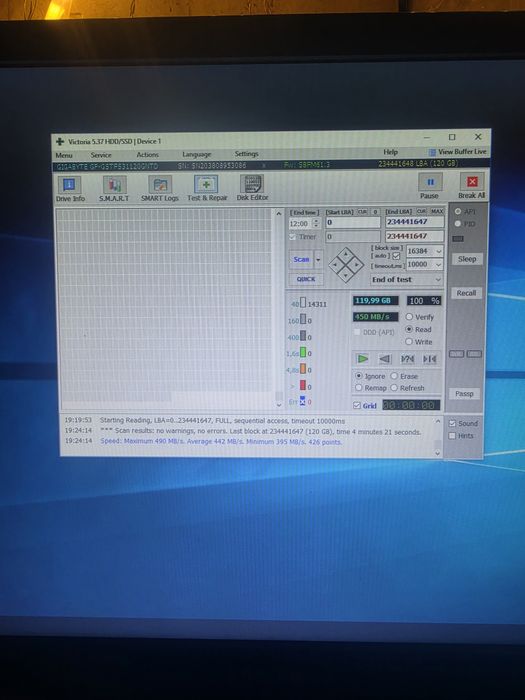Click the jump-to-end scan mode button
The image size is (525, 700).
[x=429, y=359]
